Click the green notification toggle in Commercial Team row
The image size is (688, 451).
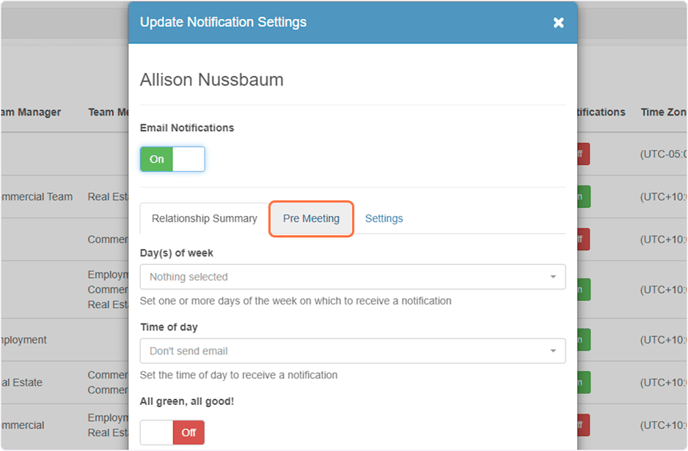pyautogui.click(x=584, y=197)
